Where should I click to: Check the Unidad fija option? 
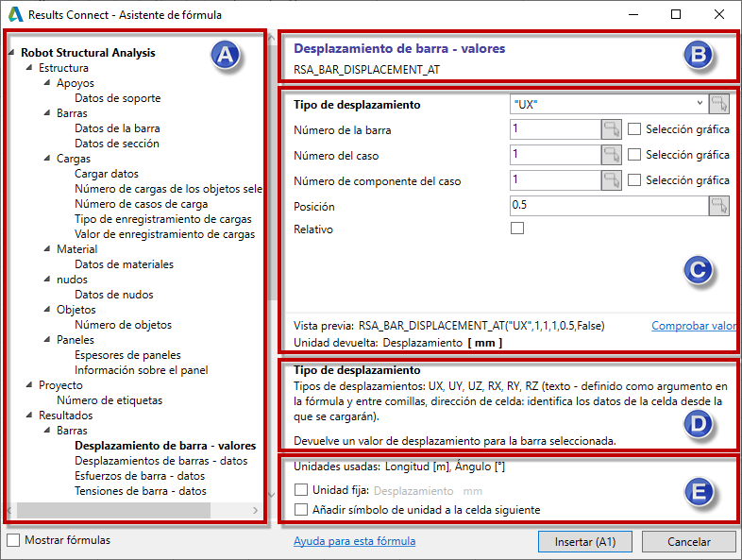click(x=301, y=489)
